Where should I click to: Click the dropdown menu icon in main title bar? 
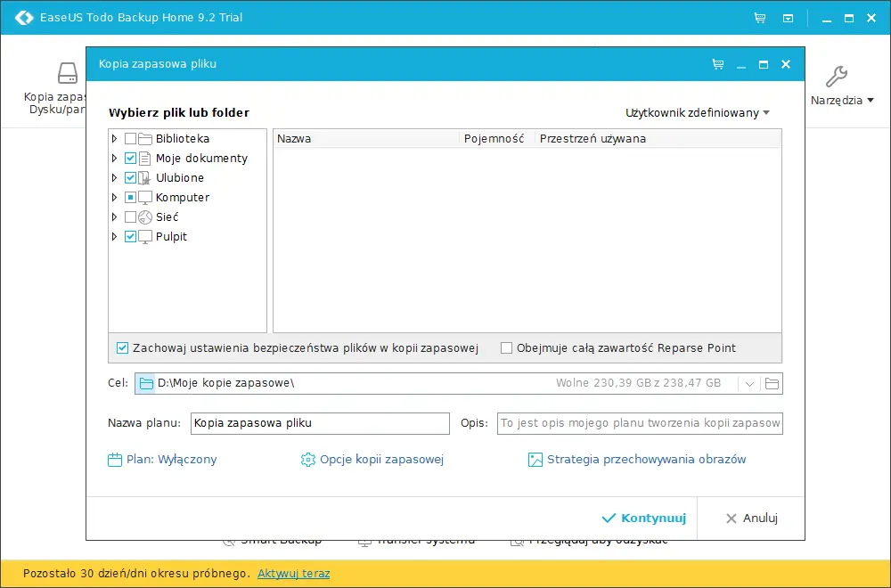789,18
